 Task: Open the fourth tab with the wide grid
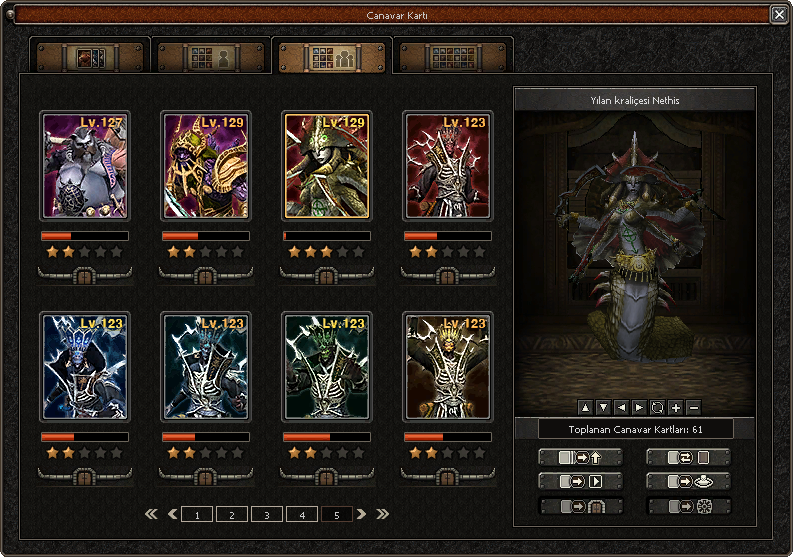point(454,57)
